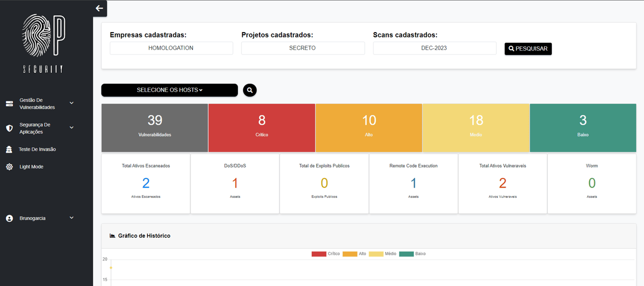
Task: Click the Brunogarcia user avatar icon
Action: click(x=9, y=219)
